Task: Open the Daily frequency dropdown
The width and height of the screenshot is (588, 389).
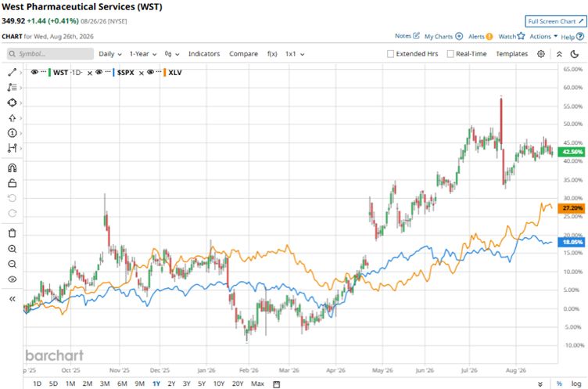Action: [110, 54]
